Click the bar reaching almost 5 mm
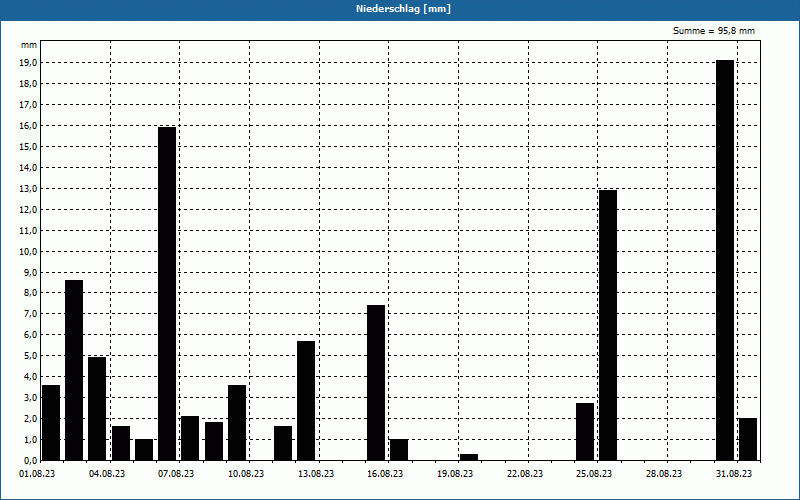This screenshot has width=800, height=500. pos(97,409)
